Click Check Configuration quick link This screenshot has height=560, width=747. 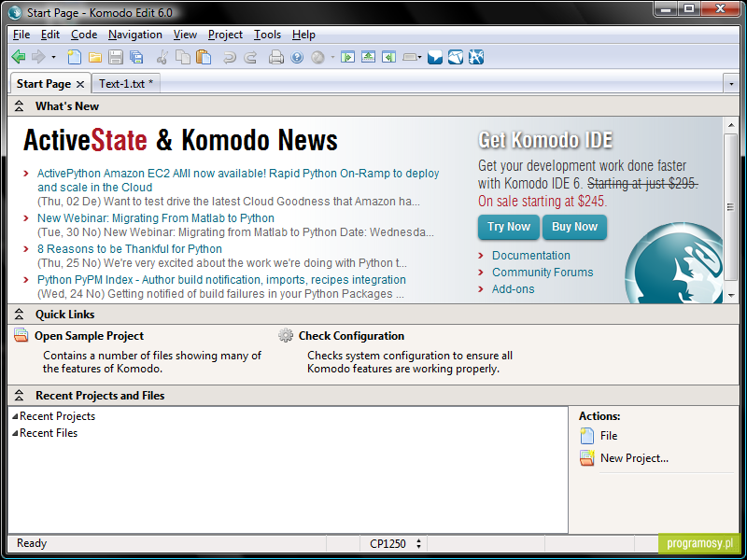pos(352,336)
